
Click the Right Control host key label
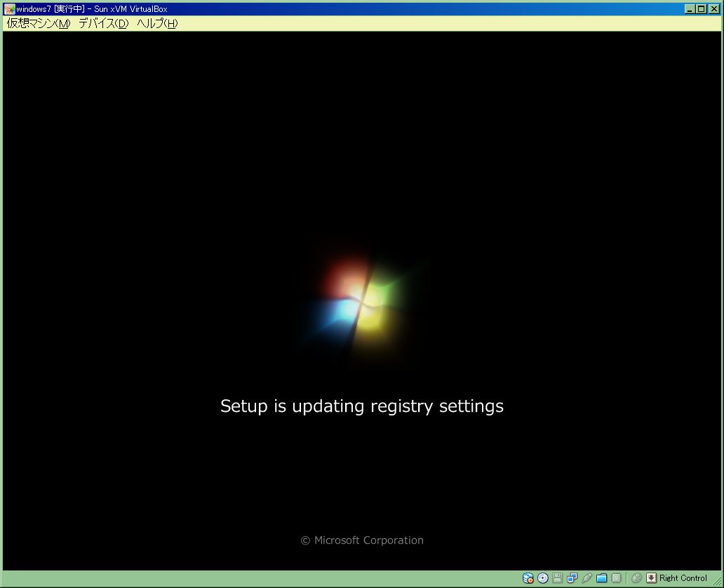tap(683, 578)
